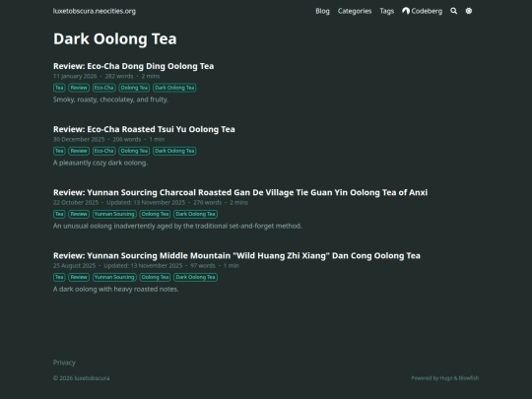
Task: Click Oolong Tea tag under Tsui Yu review
Action: [x=134, y=151]
